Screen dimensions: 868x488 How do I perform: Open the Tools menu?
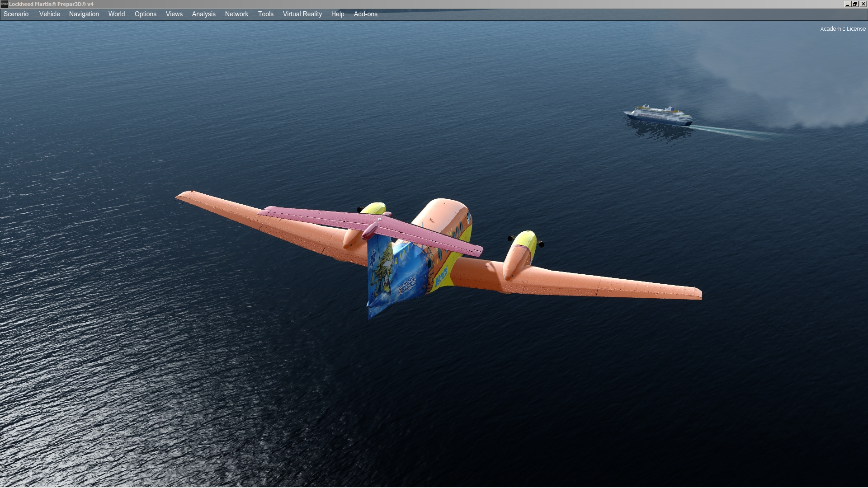pos(265,14)
